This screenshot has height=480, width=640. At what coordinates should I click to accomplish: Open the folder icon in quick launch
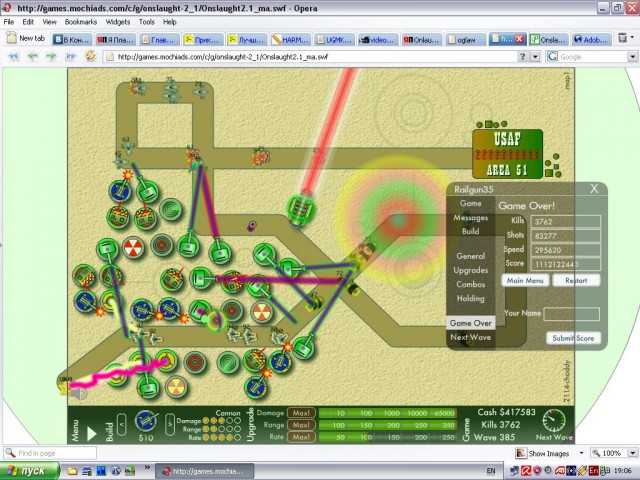point(72,471)
